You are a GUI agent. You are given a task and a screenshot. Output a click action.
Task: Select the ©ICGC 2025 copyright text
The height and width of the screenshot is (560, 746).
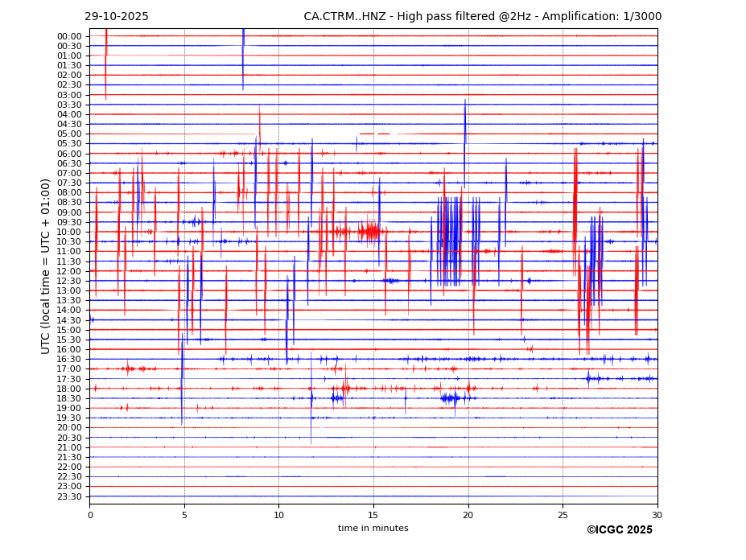coord(619,530)
